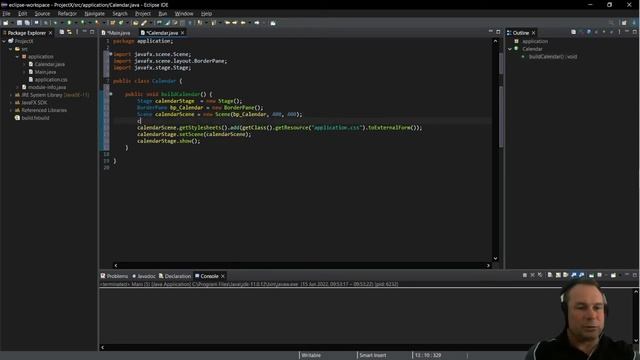Viewport: 640px width, 360px height.
Task: Click the Search pencil toolbar icon
Action: (144, 23)
